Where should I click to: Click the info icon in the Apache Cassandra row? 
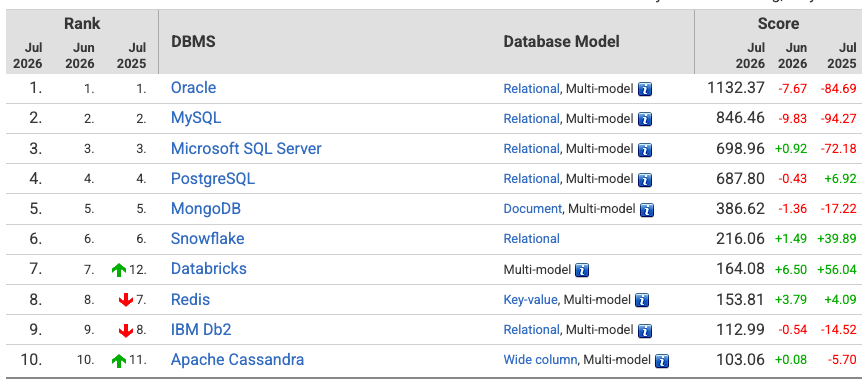click(x=662, y=360)
